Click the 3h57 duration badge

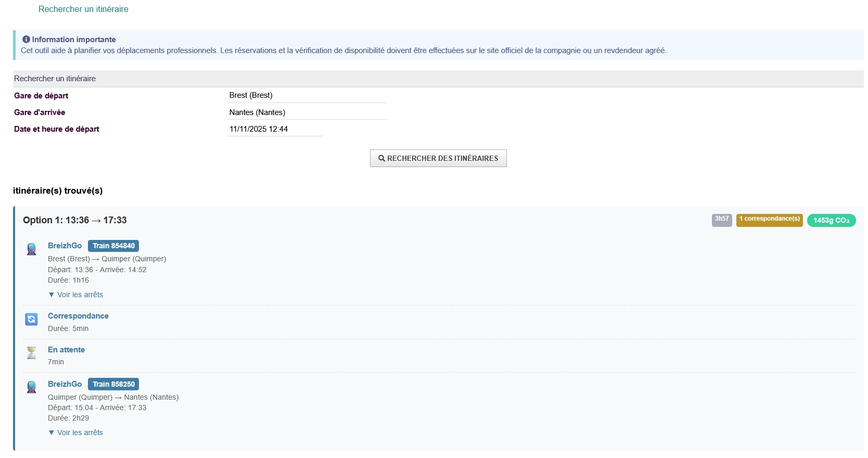722,220
